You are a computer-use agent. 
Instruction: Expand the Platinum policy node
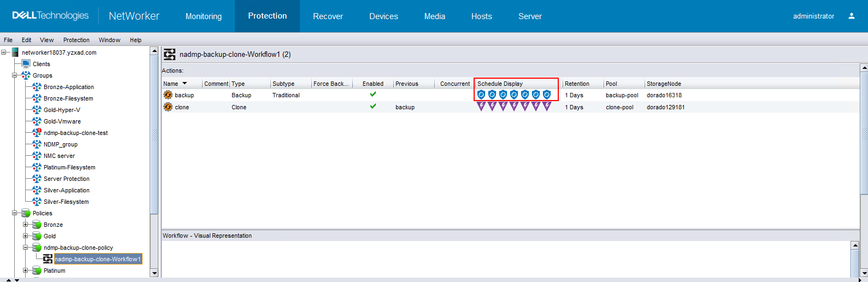pyautogui.click(x=26, y=271)
